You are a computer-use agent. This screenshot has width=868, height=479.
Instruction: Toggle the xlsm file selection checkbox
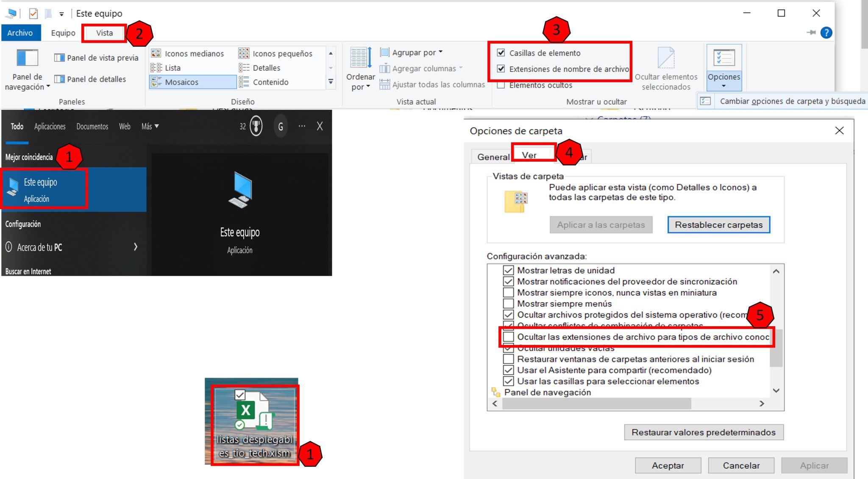point(240,395)
